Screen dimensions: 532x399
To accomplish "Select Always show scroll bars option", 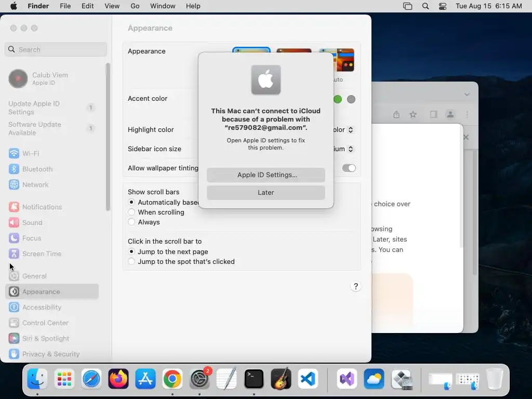I will click(131, 222).
